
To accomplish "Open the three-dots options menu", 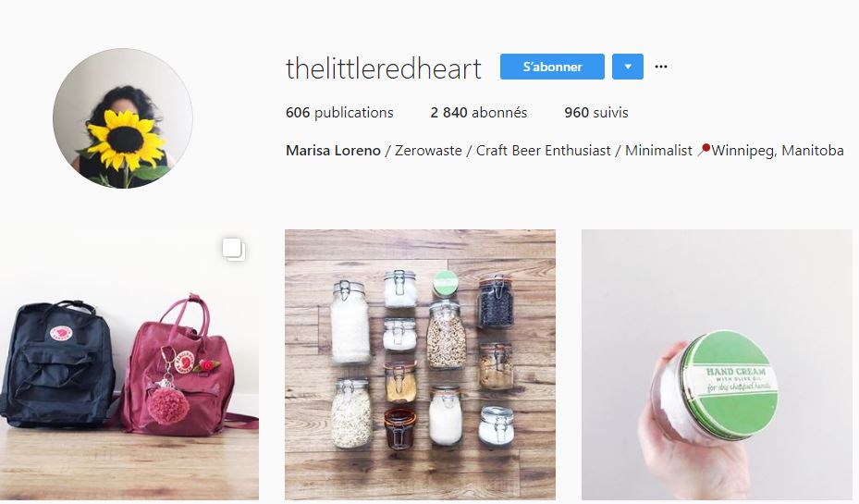I will 661,67.
